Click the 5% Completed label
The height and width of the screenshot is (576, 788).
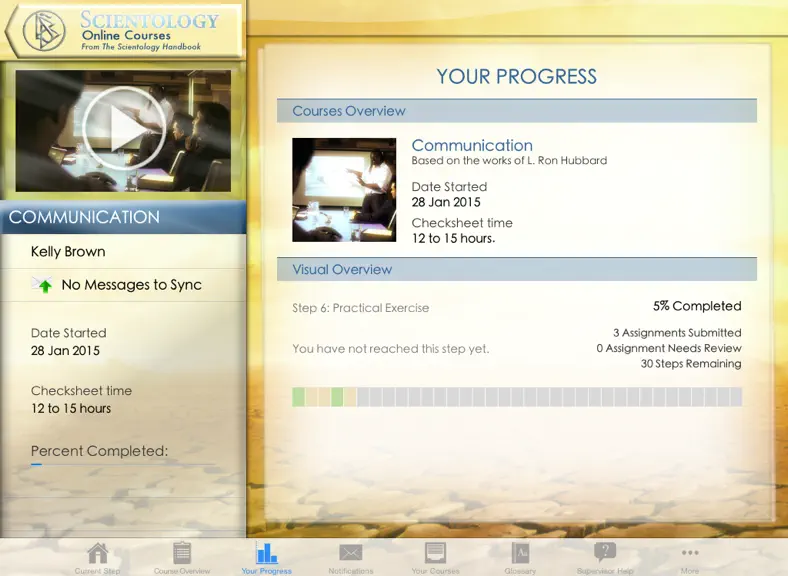(697, 306)
